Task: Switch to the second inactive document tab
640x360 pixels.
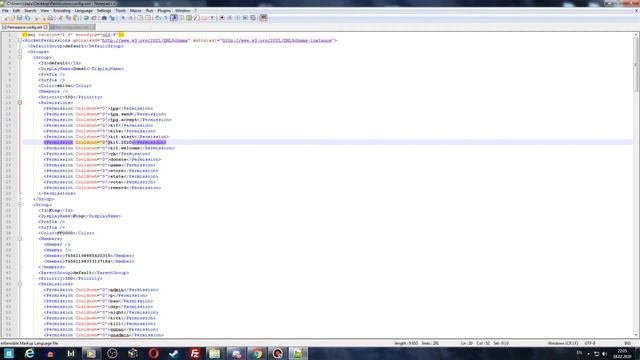Action: point(72,27)
